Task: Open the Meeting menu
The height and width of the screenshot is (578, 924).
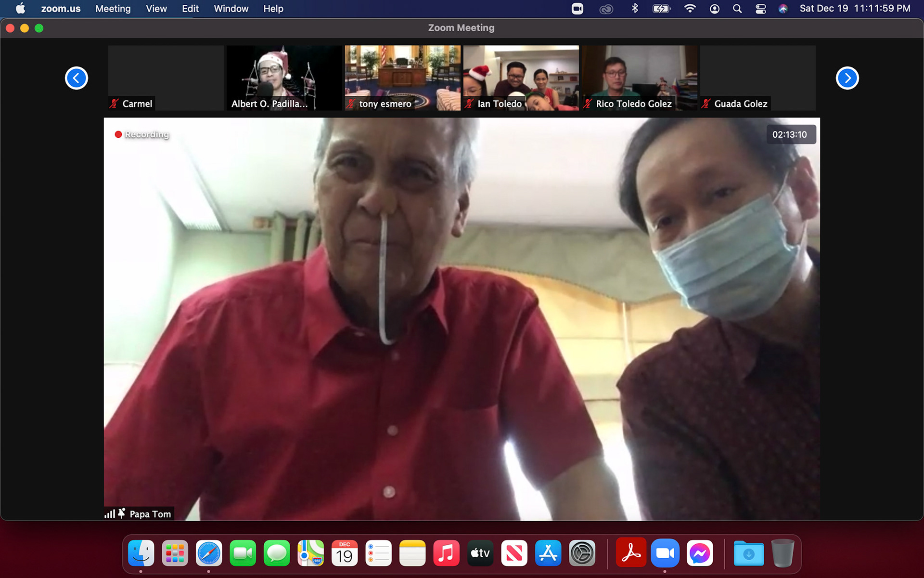Action: [x=113, y=9]
